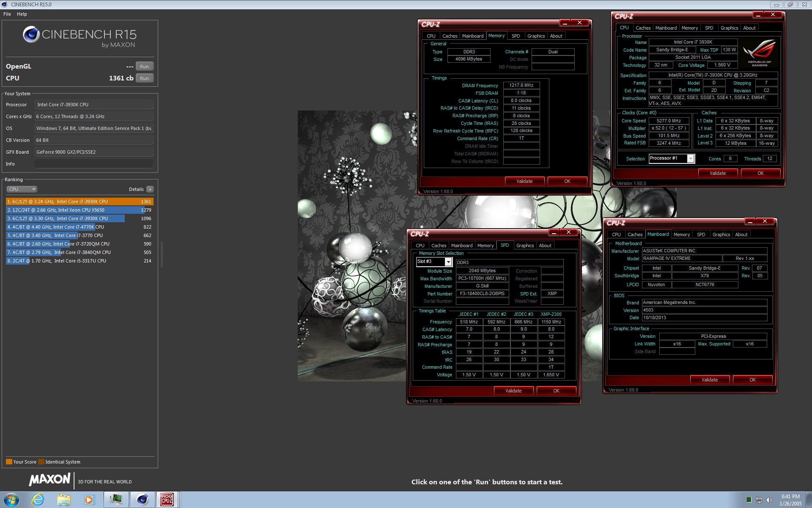
Task: Select ranking row Intel Core i7-4770K
Action: pyautogui.click(x=80, y=227)
